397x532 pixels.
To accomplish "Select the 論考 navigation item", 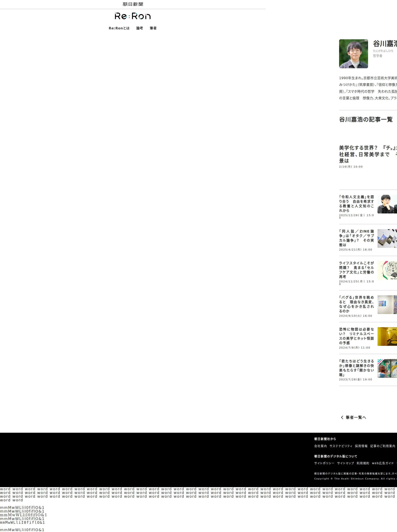I will click(139, 28).
